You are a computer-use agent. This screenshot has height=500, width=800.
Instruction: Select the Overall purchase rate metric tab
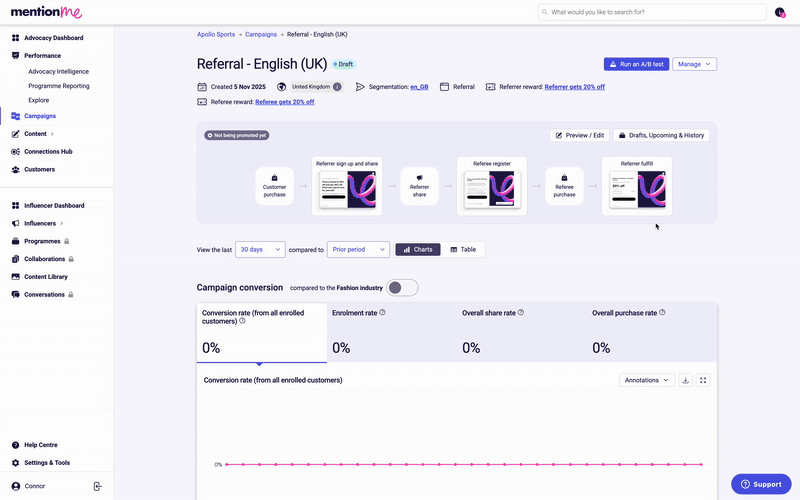pyautogui.click(x=652, y=333)
